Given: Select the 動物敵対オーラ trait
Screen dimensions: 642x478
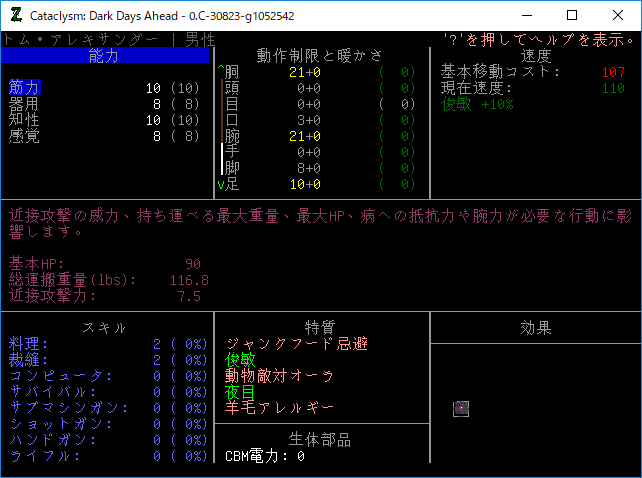Looking at the screenshot, I should [280, 376].
